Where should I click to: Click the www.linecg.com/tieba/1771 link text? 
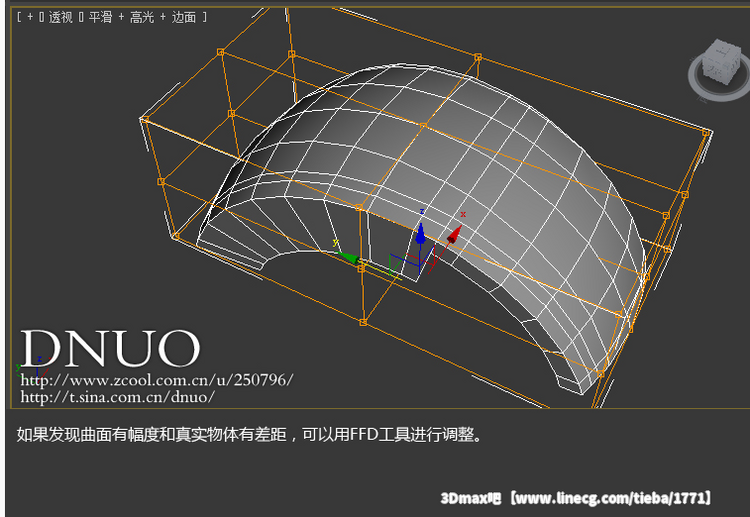click(611, 498)
